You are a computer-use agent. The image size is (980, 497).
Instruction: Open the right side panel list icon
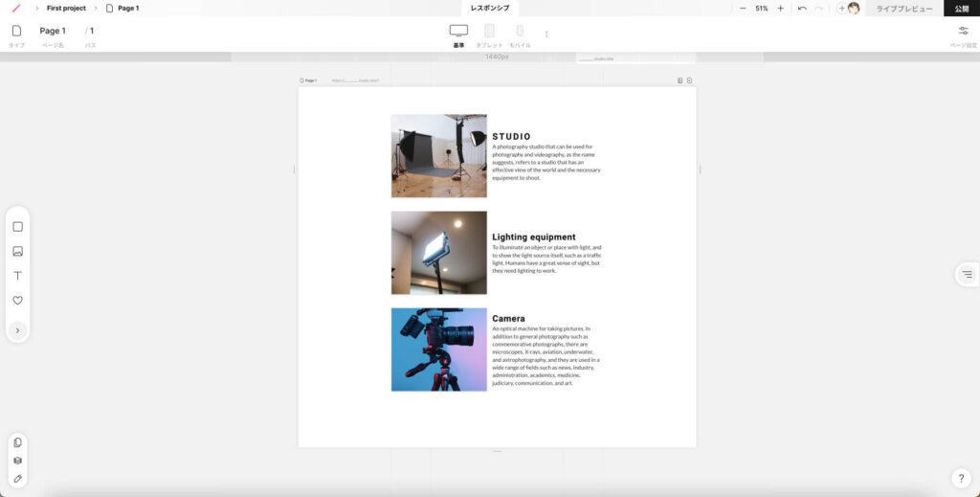tap(967, 275)
